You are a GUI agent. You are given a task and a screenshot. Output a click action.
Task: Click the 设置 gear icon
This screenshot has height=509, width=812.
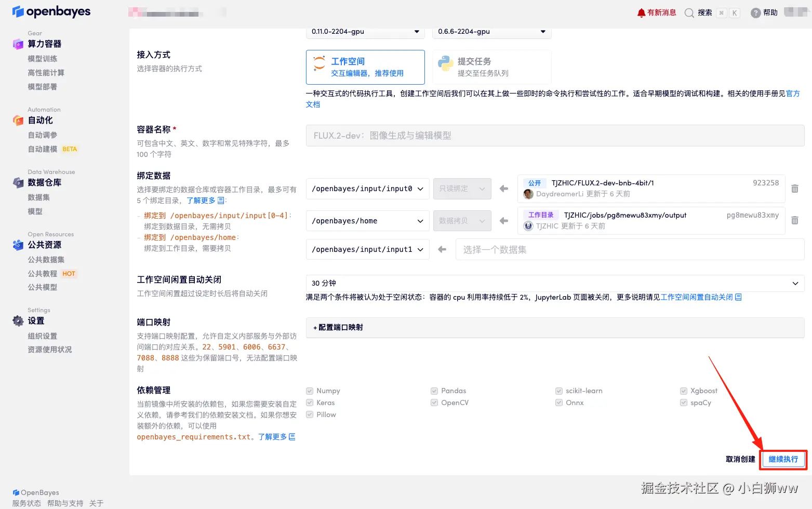click(18, 321)
